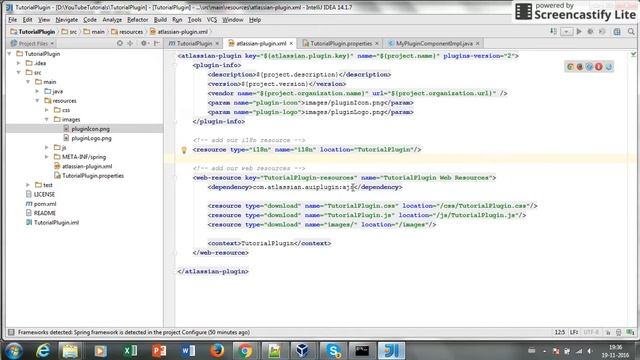
Task: Open the run configuration dropdown in toolbar
Action: 566,32
